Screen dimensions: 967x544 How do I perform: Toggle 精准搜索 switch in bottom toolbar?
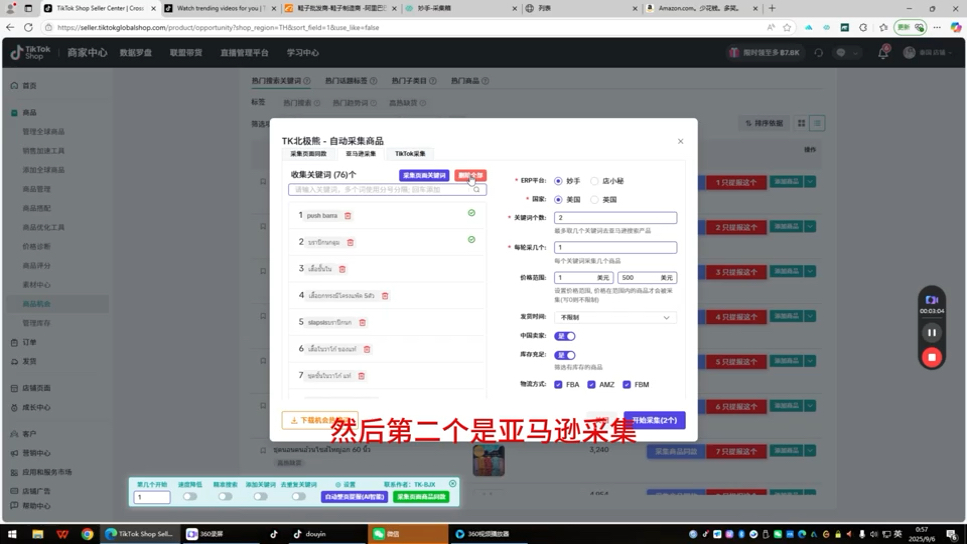pyautogui.click(x=225, y=497)
